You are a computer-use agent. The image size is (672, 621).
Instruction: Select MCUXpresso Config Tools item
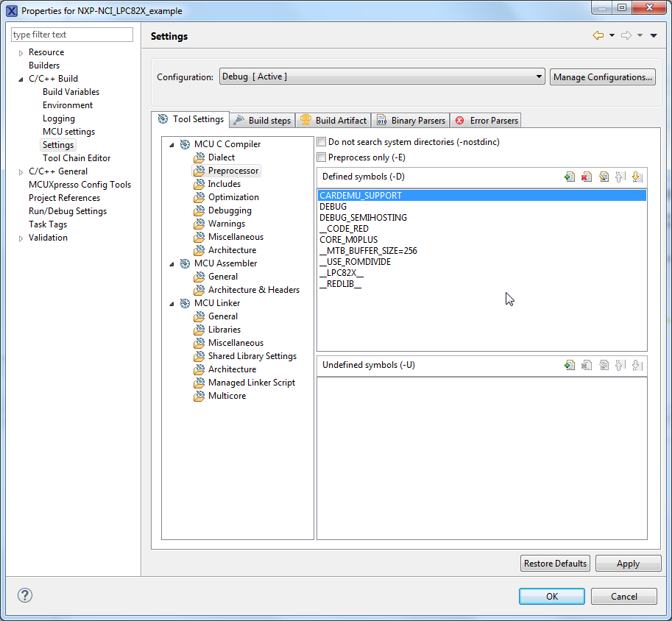[79, 185]
